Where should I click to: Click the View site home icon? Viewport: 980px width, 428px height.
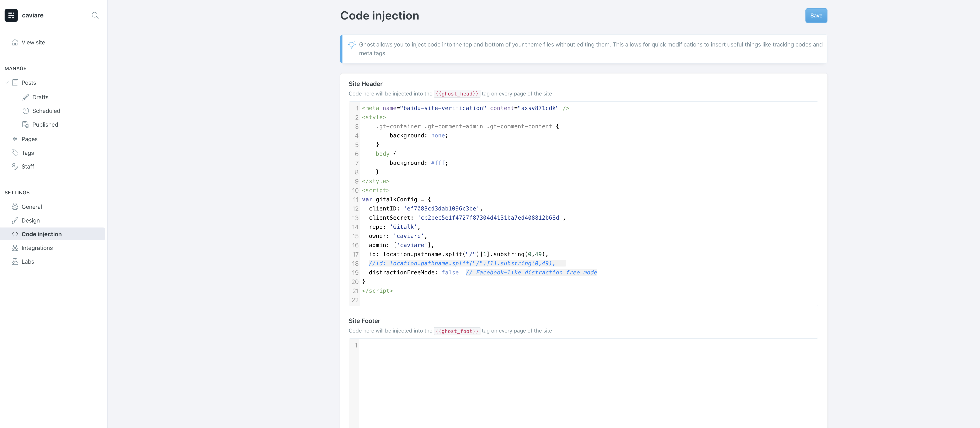click(15, 42)
